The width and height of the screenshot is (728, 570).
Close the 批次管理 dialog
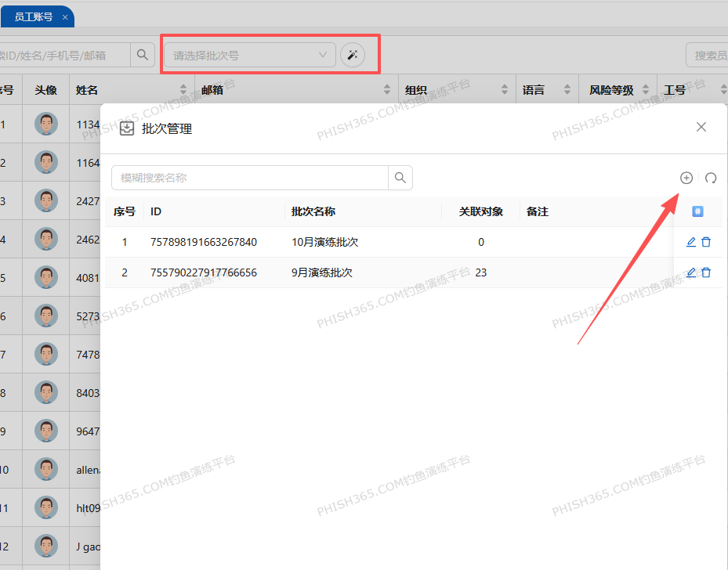click(x=701, y=127)
